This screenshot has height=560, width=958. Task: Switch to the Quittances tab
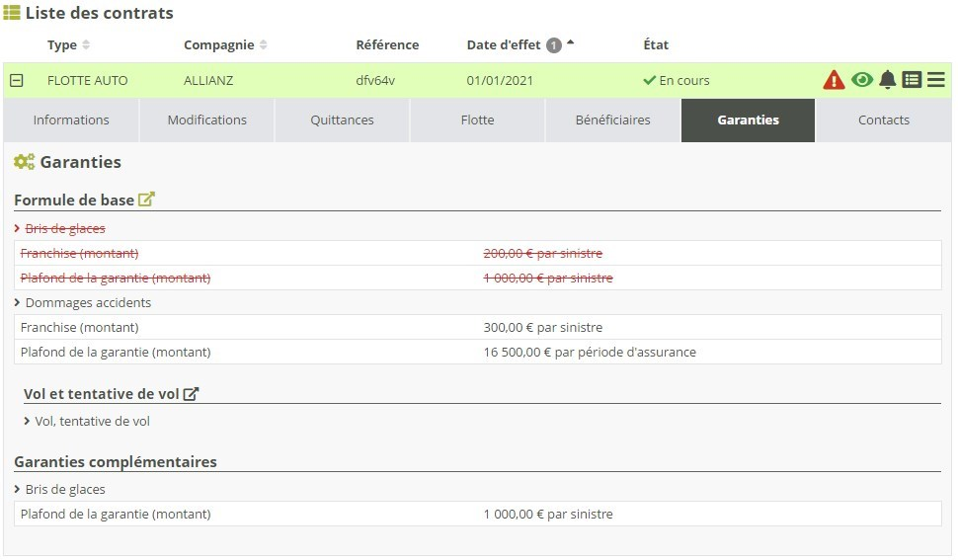[342, 120]
